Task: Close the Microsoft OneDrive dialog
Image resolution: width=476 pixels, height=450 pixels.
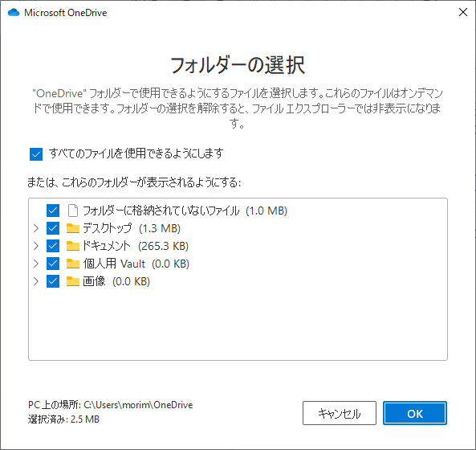Action: point(463,13)
